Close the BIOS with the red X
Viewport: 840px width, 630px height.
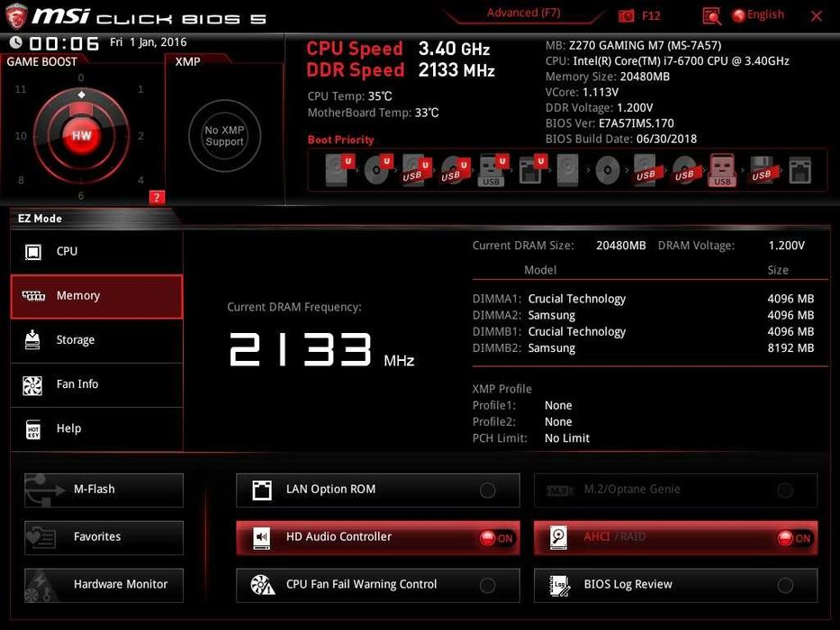coord(817,16)
